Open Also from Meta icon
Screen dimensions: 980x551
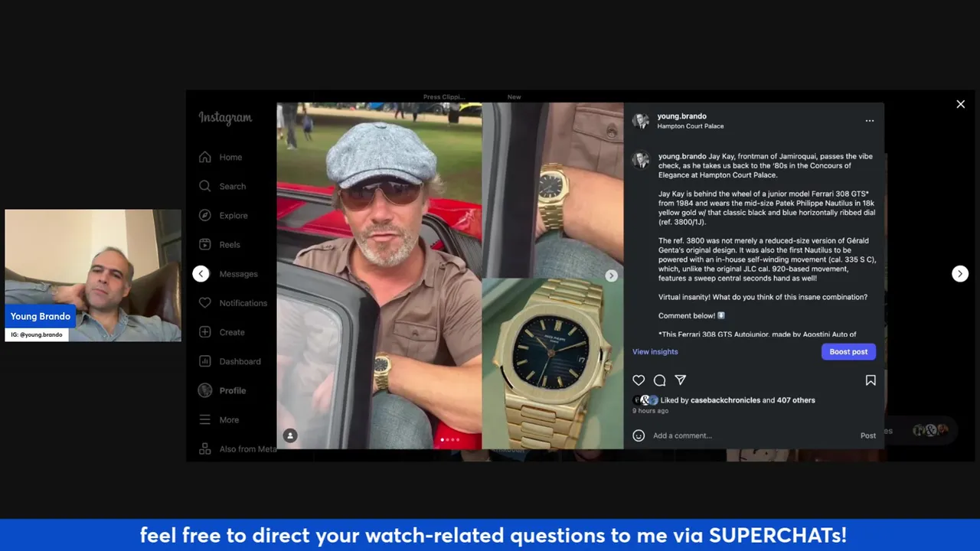click(x=205, y=448)
